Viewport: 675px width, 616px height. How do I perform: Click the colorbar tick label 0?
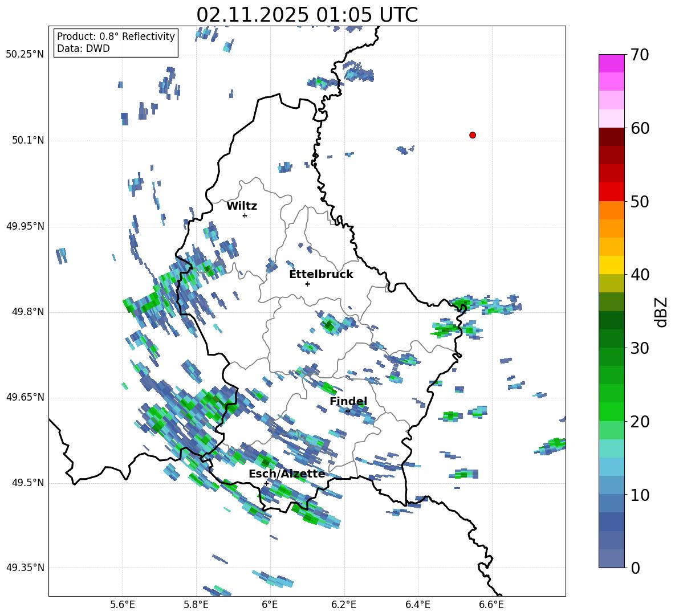pyautogui.click(x=636, y=568)
